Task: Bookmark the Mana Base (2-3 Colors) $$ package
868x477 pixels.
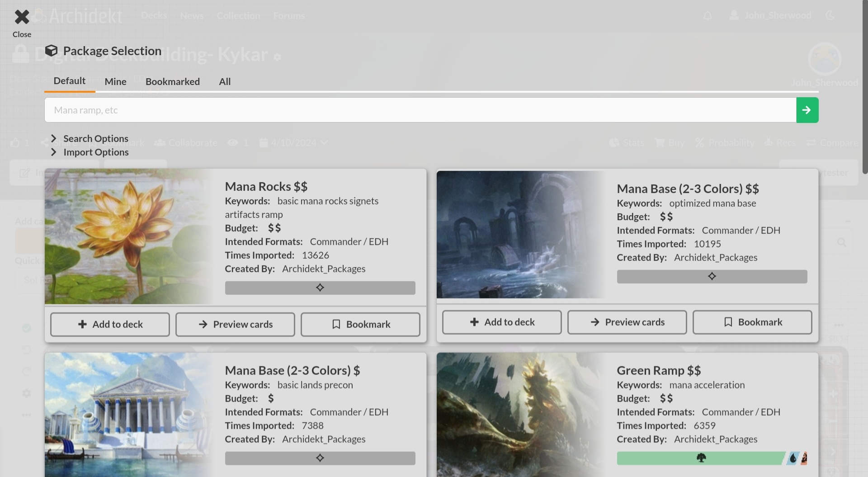Action: (752, 322)
